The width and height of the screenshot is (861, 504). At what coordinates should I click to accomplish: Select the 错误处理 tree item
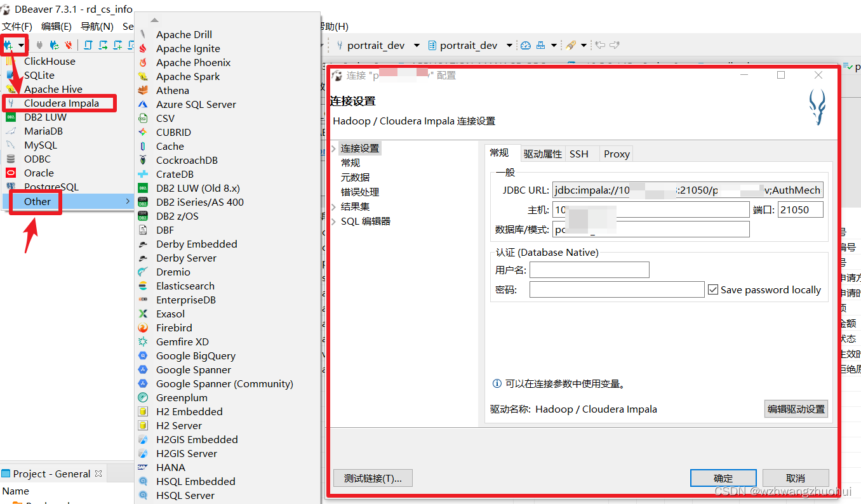click(360, 192)
